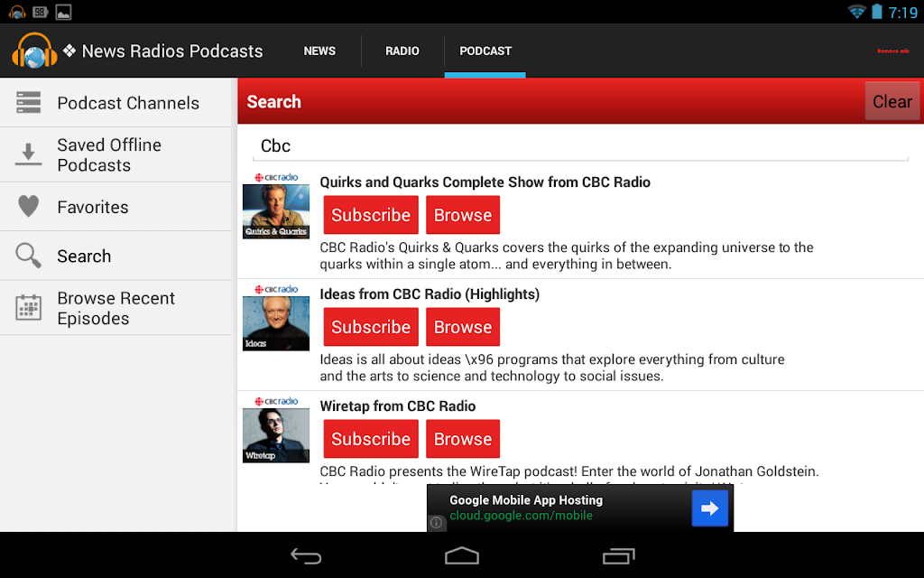Viewport: 924px width, 578px height.
Task: Tap the Favorites heart icon
Action: [28, 207]
